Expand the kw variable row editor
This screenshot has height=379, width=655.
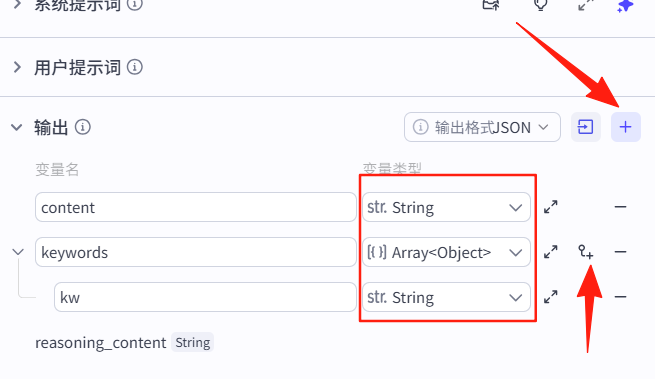(551, 297)
